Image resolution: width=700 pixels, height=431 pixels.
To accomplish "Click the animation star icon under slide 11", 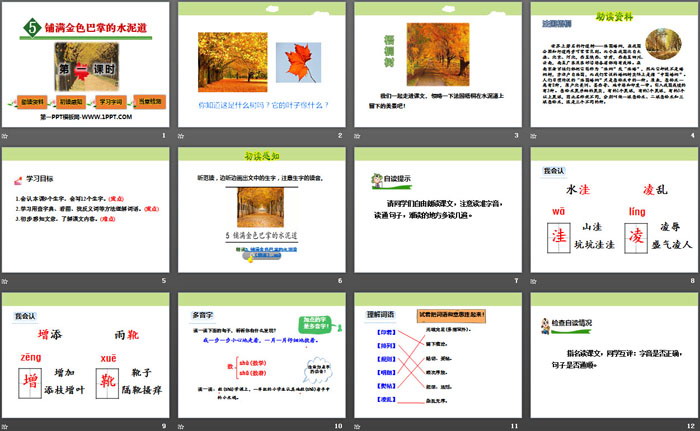I will pyautogui.click(x=357, y=427).
